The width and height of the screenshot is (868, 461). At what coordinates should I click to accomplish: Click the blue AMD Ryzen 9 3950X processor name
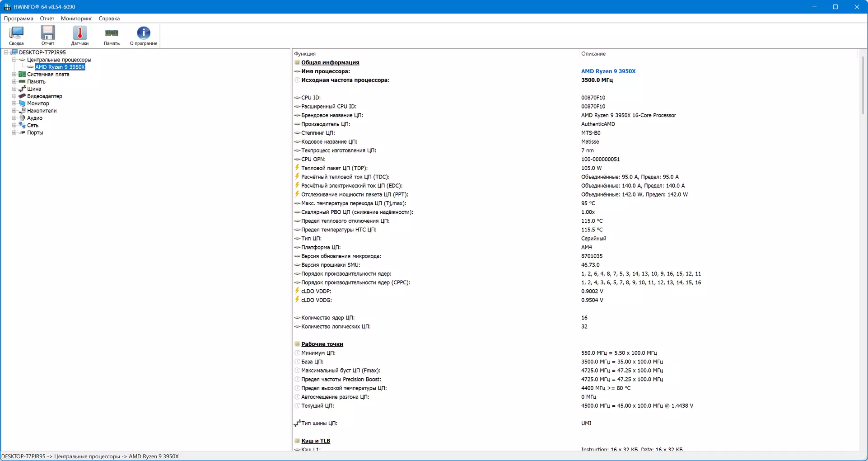pyautogui.click(x=608, y=71)
